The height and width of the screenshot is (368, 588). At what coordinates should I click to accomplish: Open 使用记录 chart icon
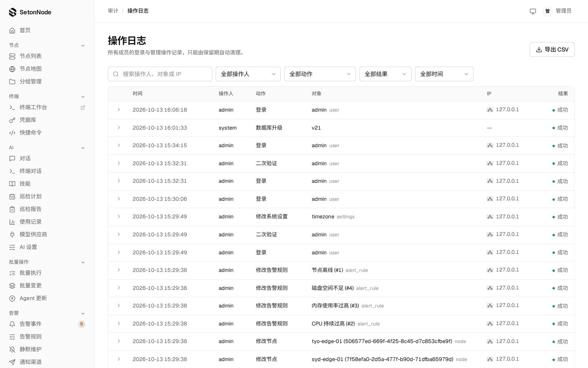click(12, 222)
